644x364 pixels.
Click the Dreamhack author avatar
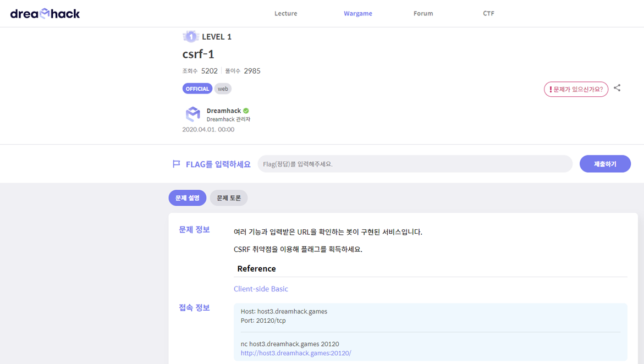click(192, 114)
